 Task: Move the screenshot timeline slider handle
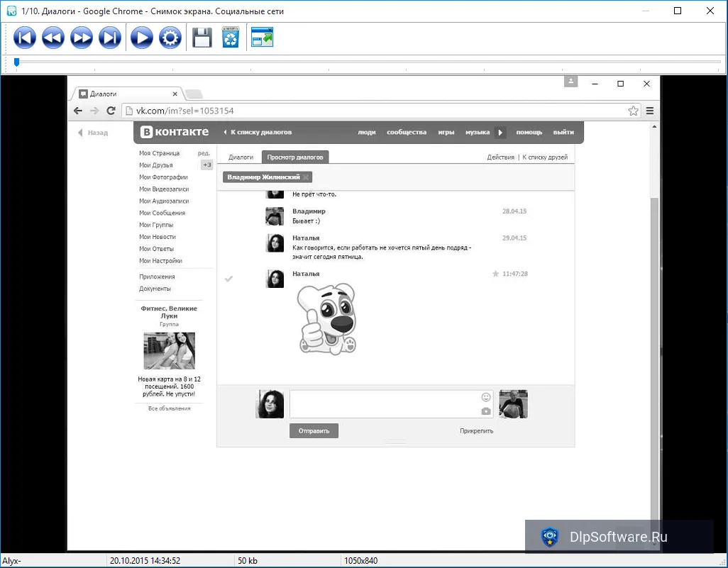click(x=17, y=62)
